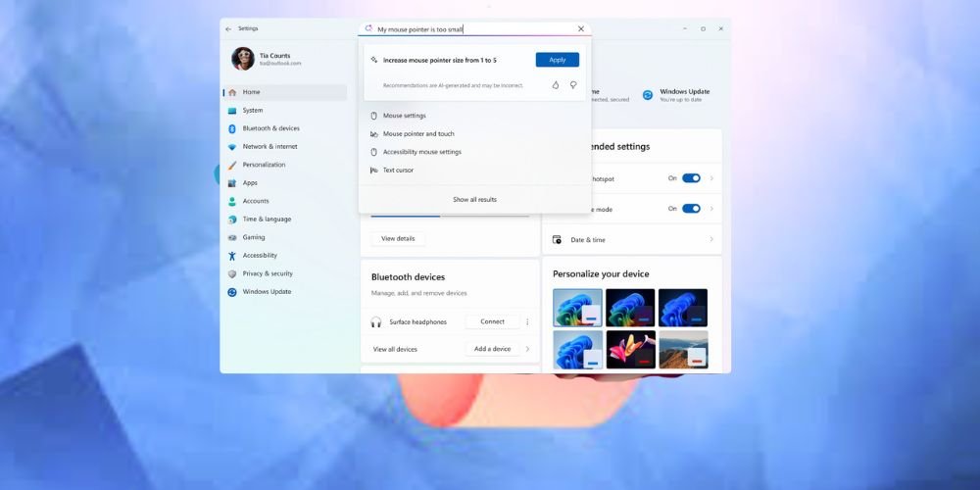Expand the hotspot row chevron

coord(711,178)
